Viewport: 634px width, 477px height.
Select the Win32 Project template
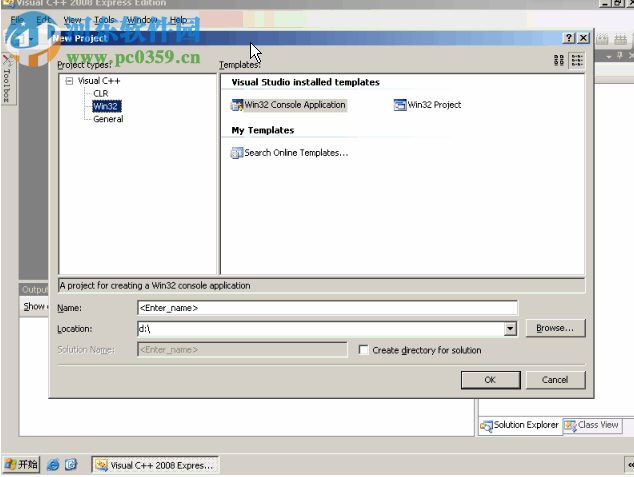(427, 105)
